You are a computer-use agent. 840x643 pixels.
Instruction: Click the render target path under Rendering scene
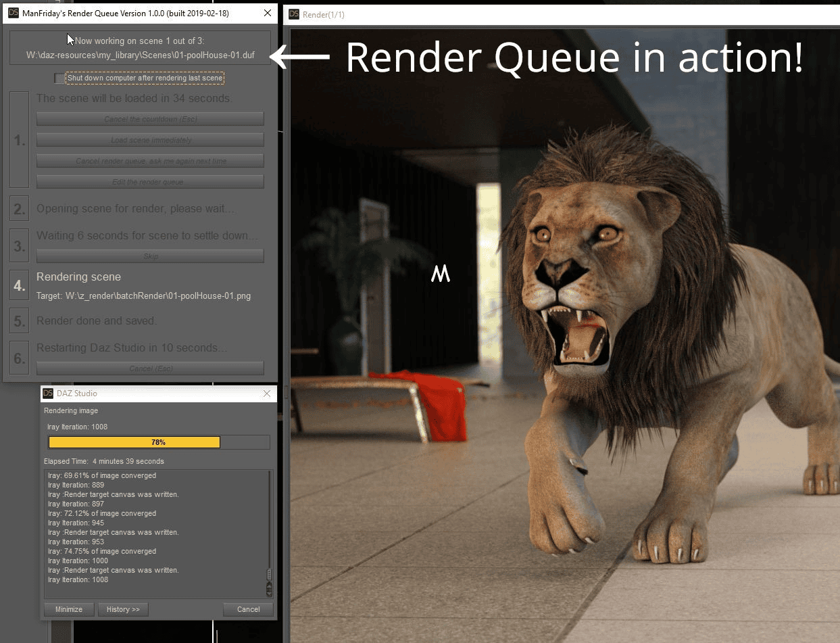click(x=143, y=295)
